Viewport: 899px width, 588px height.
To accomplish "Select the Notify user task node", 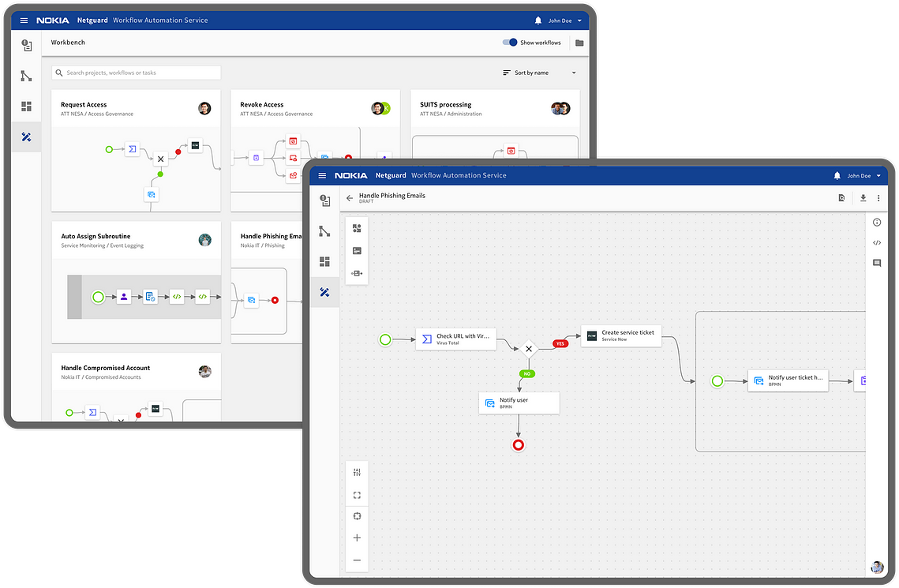I will 519,403.
